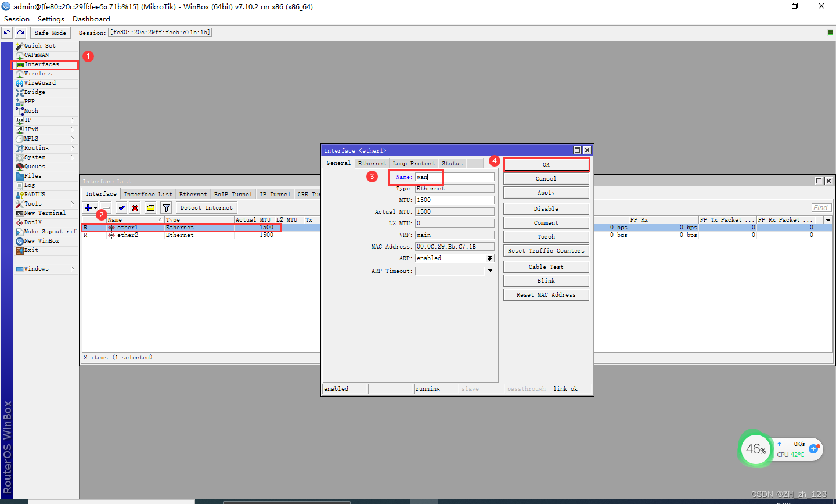Open PPP in the sidebar

[x=29, y=102]
